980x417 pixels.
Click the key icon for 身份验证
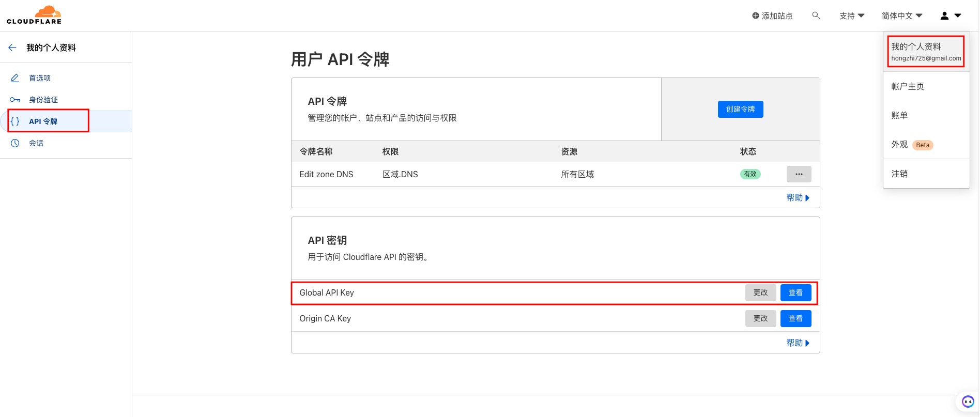[15, 100]
